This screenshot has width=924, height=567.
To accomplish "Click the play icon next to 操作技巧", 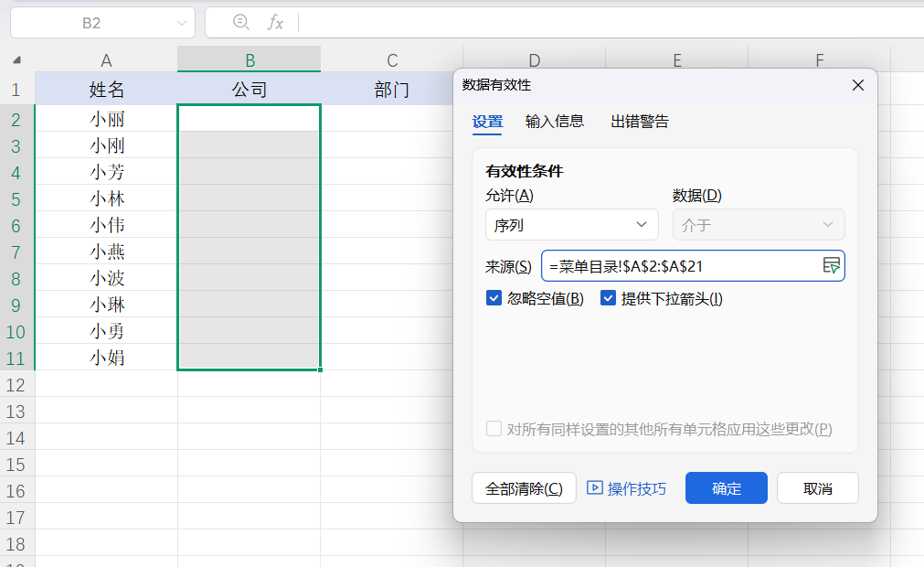I will (x=599, y=487).
